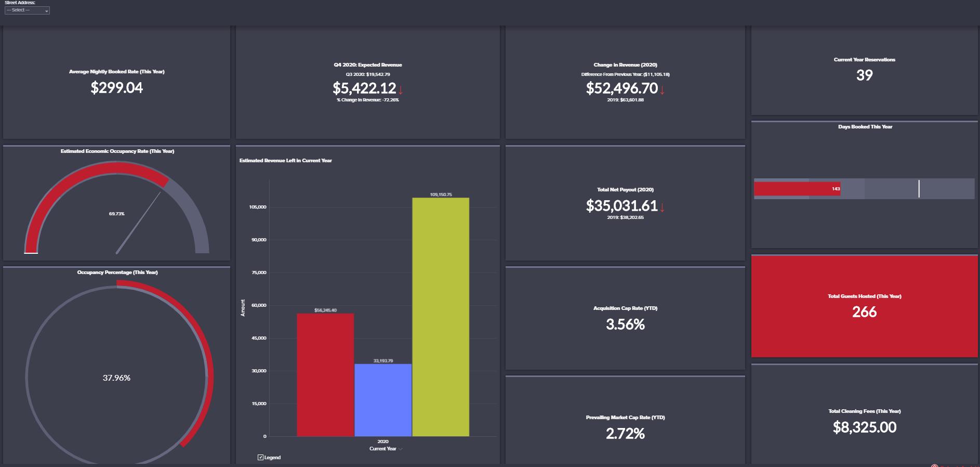Click the Total Cleaning Fees $8,325.00 value

pyautogui.click(x=865, y=427)
